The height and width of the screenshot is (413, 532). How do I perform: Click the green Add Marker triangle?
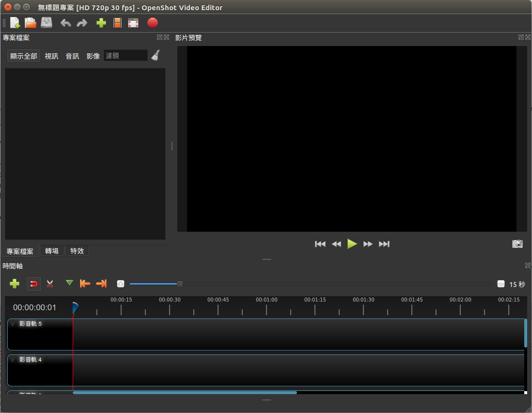70,283
